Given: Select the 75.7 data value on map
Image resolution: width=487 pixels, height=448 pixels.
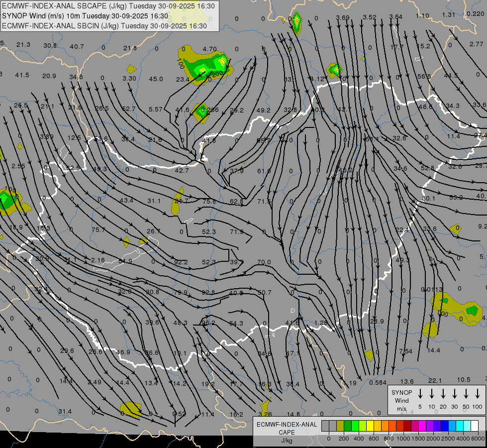Looking at the screenshot, I should coord(98,229).
